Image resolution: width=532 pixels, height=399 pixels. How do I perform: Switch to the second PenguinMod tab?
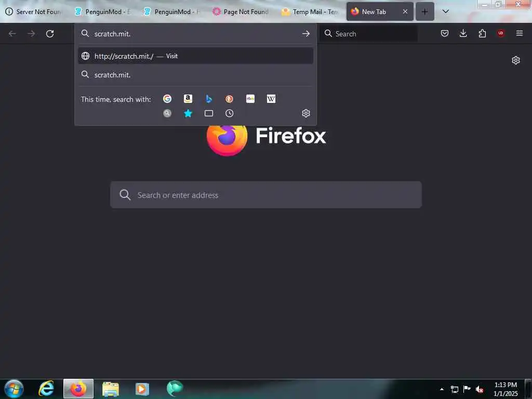[172, 11]
